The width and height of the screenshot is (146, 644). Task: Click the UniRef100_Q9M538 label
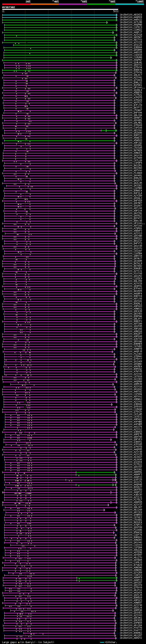pos(131,610)
